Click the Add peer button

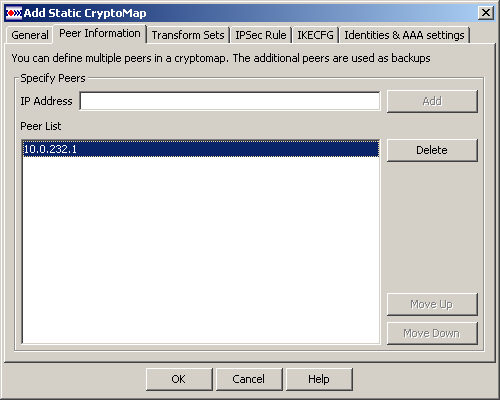tap(432, 101)
